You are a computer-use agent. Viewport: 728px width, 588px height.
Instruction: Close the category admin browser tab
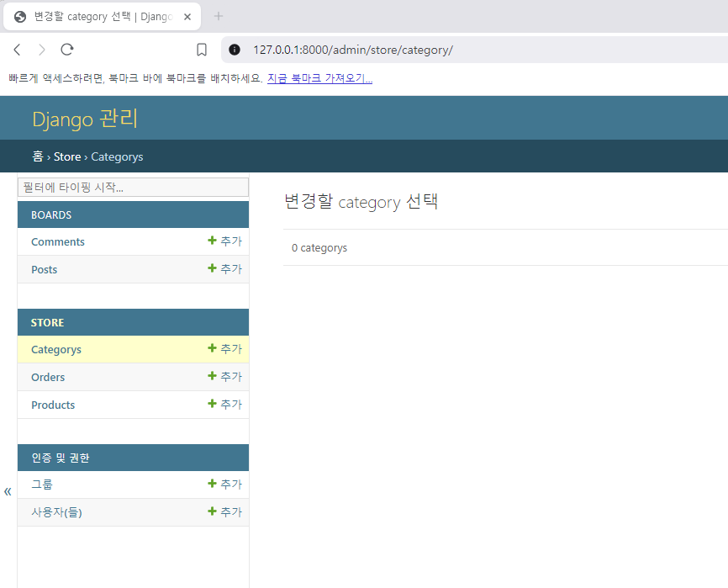pos(187,17)
